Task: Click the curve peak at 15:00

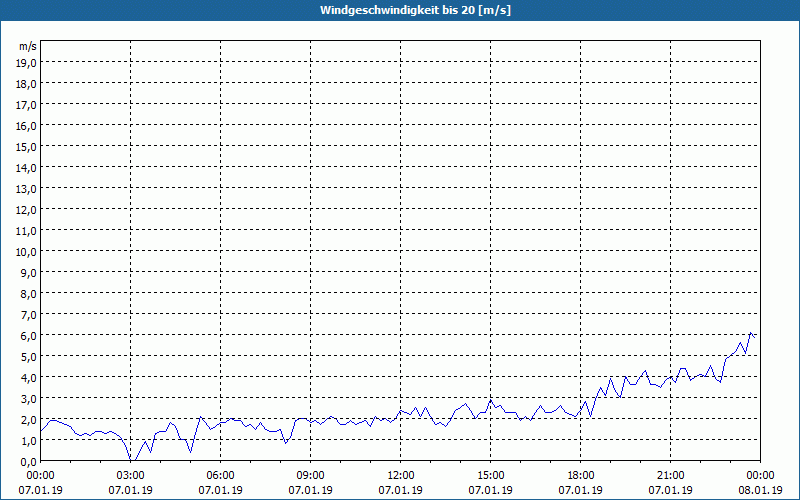Action: pyautogui.click(x=490, y=401)
